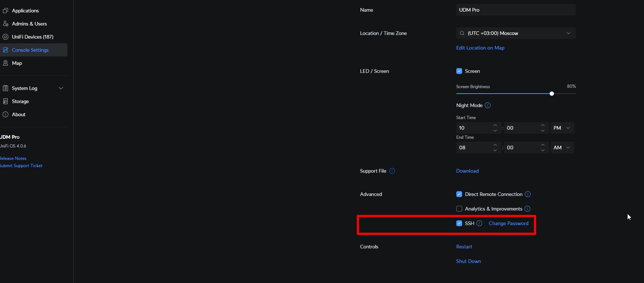
Task: Open Release Notes link
Action: [x=13, y=158]
